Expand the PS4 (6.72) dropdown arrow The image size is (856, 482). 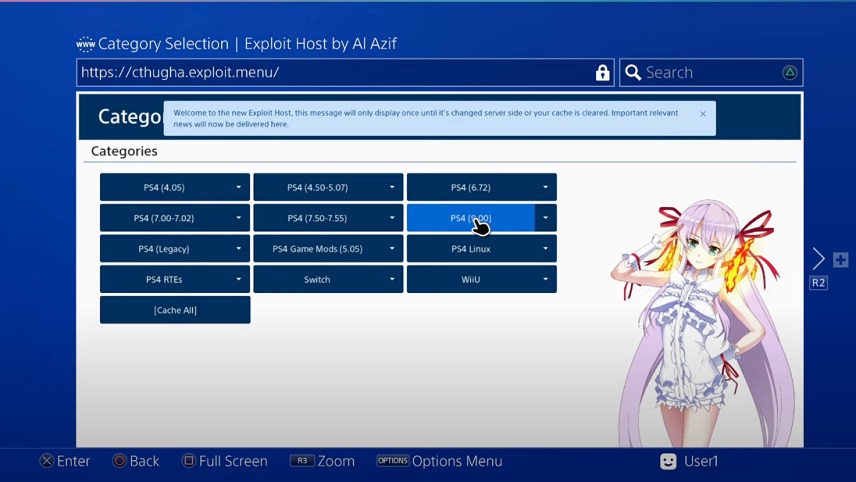pyautogui.click(x=545, y=187)
